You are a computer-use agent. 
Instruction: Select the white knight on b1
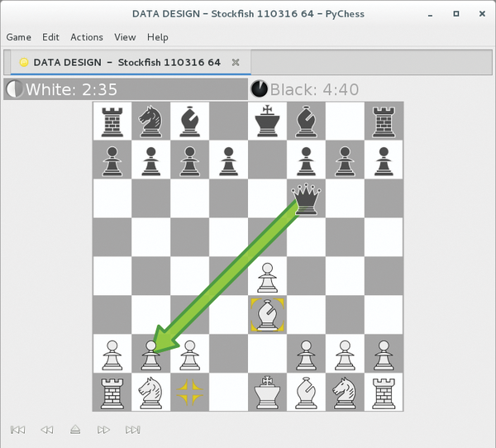pos(151,393)
